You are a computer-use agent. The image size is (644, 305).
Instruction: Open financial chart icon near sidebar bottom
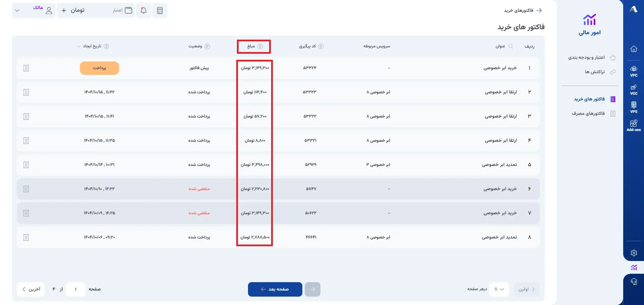(634, 267)
